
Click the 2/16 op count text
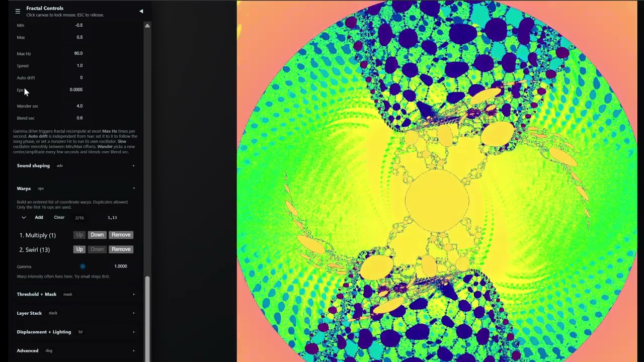[79, 218]
